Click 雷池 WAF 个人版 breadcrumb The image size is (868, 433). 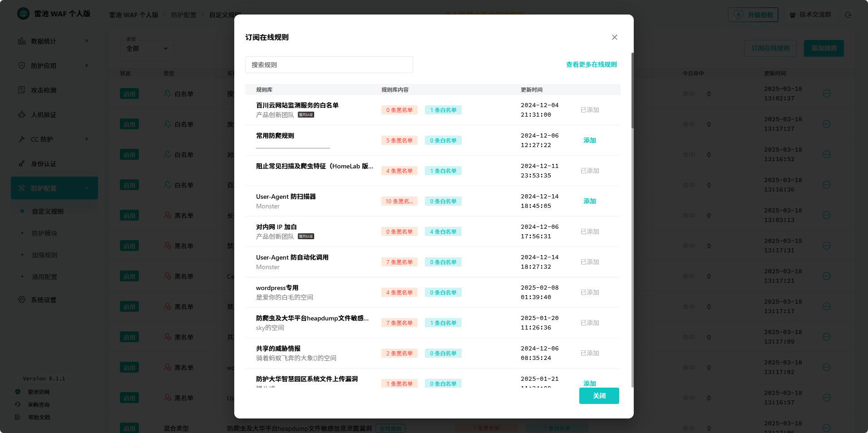pos(133,15)
